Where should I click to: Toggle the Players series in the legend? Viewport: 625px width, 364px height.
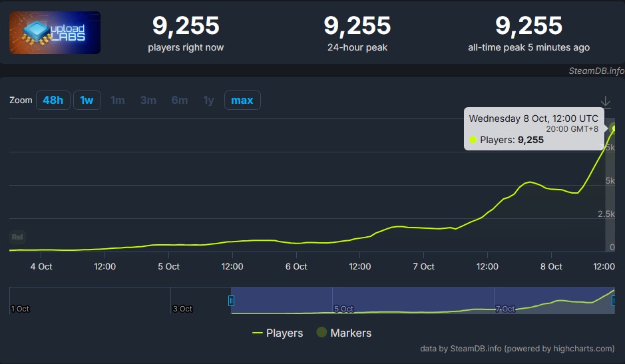(x=278, y=333)
